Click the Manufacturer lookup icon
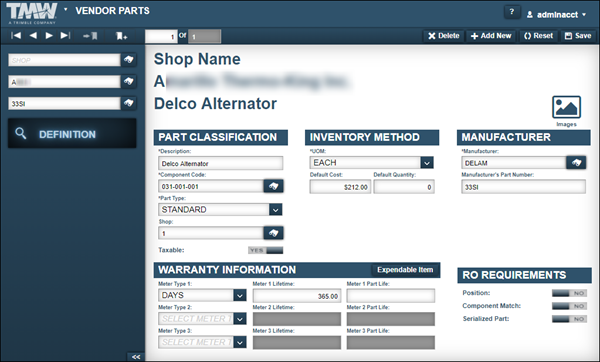This screenshot has width=600, height=362. pos(576,163)
